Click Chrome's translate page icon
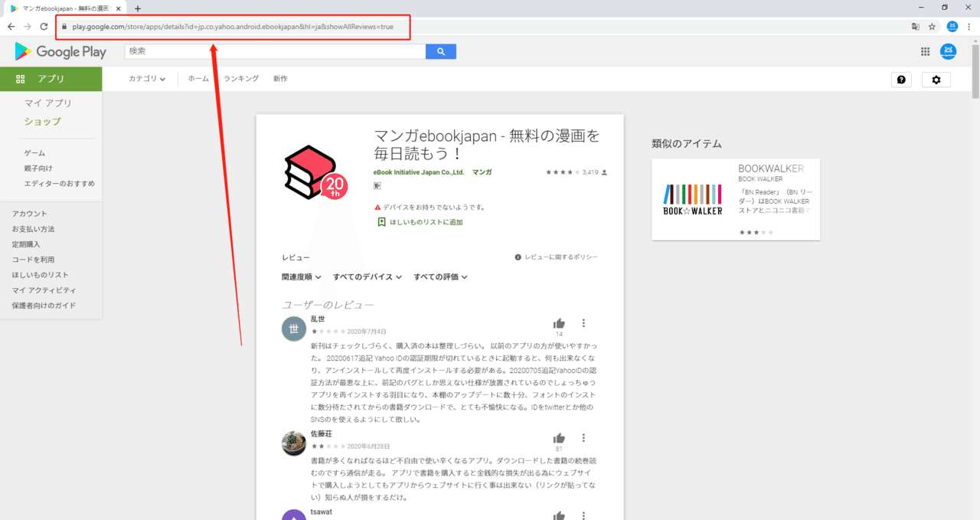The width and height of the screenshot is (980, 520). click(915, 26)
